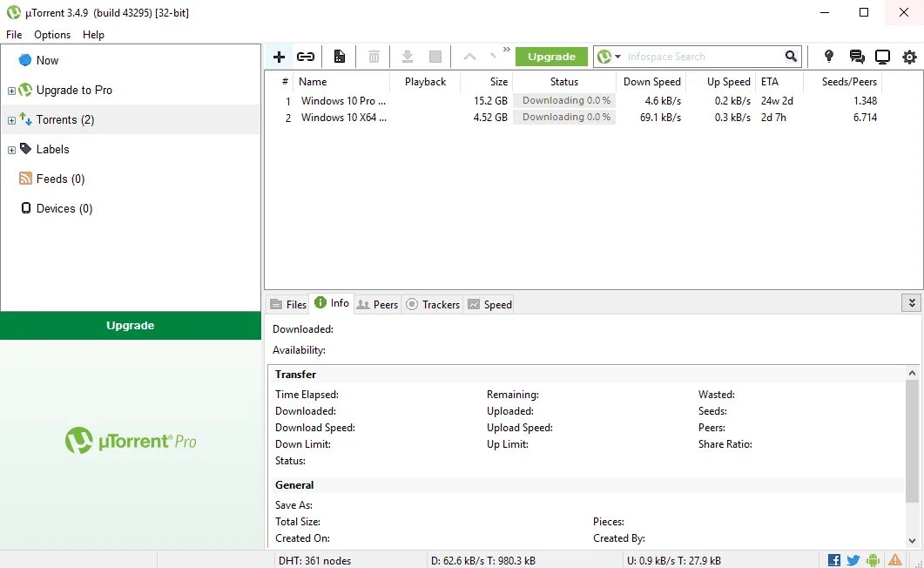Viewport: 924px width, 568px height.
Task: Click the Upgrade banner in sidebar
Action: pyautogui.click(x=131, y=325)
